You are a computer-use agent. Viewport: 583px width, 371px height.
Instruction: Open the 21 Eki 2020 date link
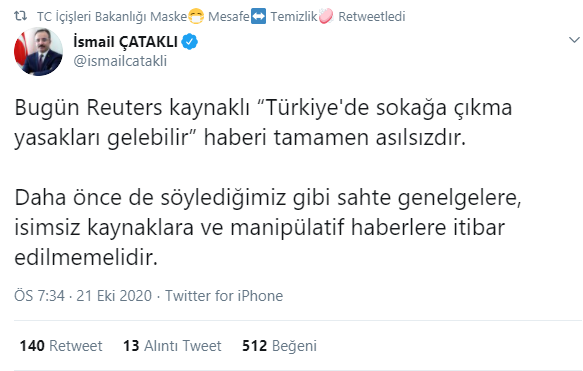click(114, 296)
